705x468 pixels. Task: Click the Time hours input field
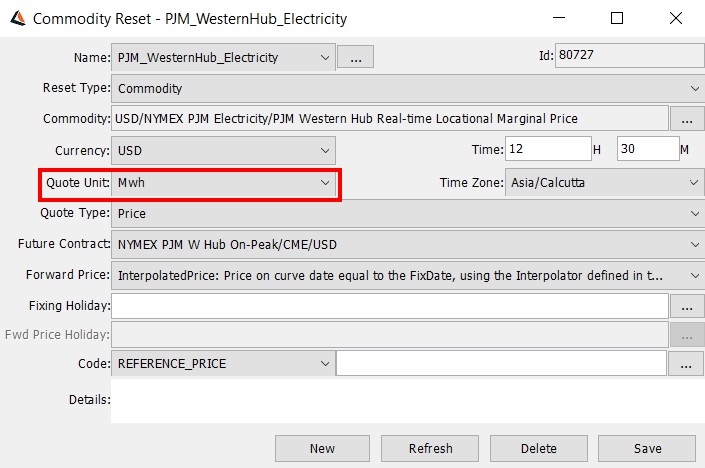[548, 149]
